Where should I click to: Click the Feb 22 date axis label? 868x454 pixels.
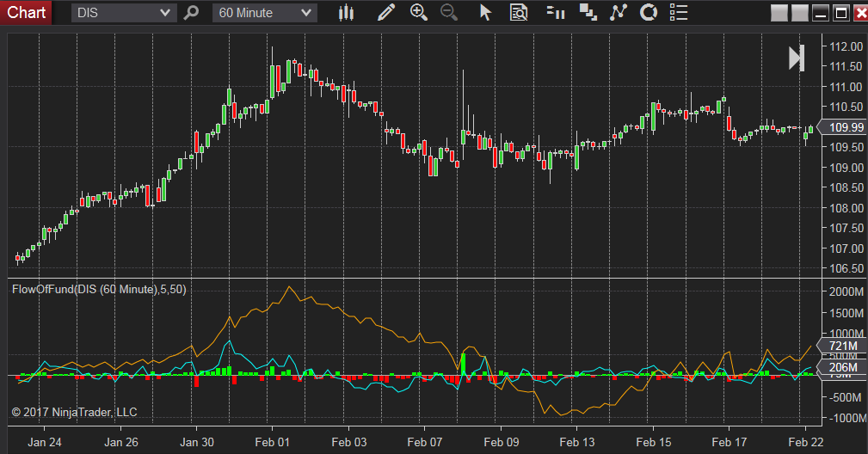point(805,442)
